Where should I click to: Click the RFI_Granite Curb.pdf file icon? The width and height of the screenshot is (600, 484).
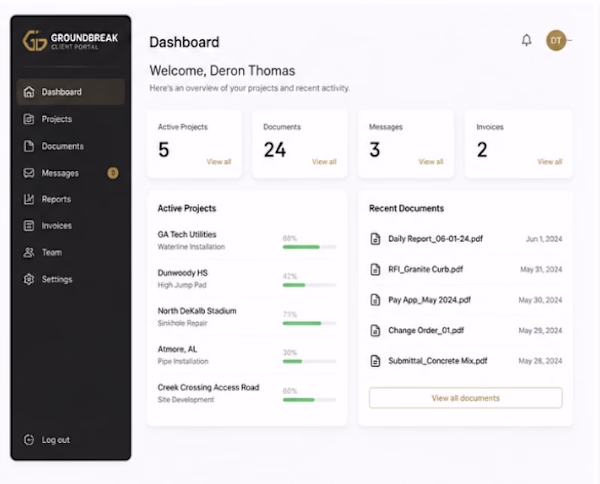click(x=375, y=269)
